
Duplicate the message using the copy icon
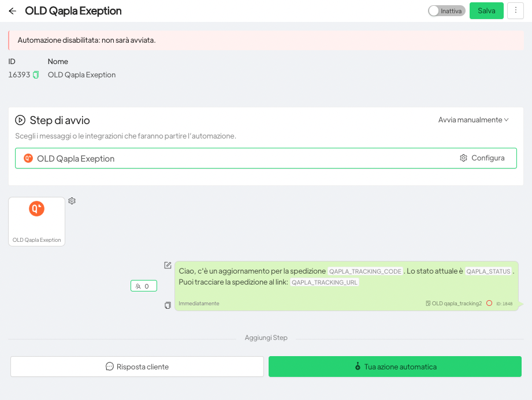point(168,305)
